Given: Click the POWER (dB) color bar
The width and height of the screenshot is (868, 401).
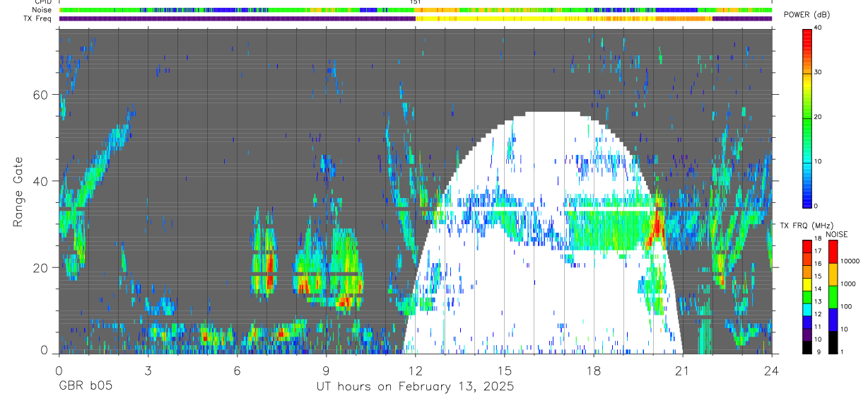Looking at the screenshot, I should click(x=807, y=117).
